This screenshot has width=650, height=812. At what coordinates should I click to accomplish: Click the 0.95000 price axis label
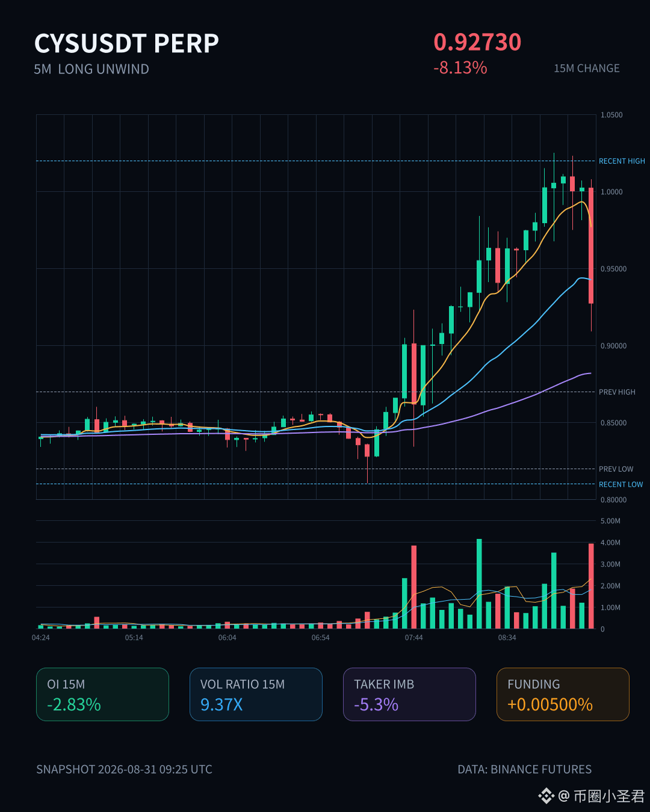click(x=613, y=269)
